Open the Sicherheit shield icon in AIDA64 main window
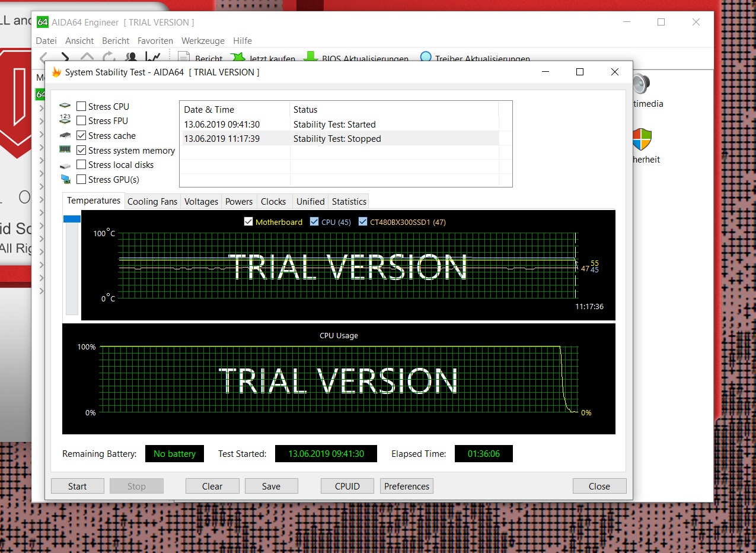Viewport: 756px width, 553px height. pos(642,139)
